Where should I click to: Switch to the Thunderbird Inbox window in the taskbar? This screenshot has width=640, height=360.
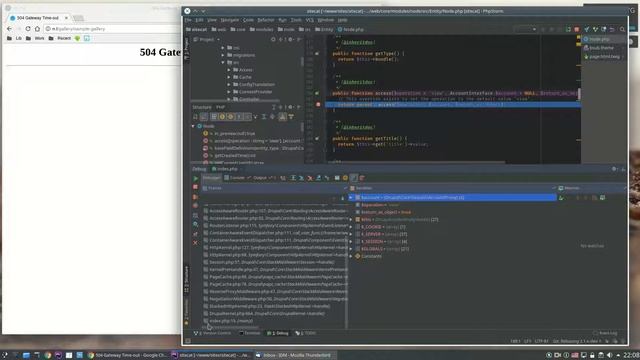click(294, 355)
